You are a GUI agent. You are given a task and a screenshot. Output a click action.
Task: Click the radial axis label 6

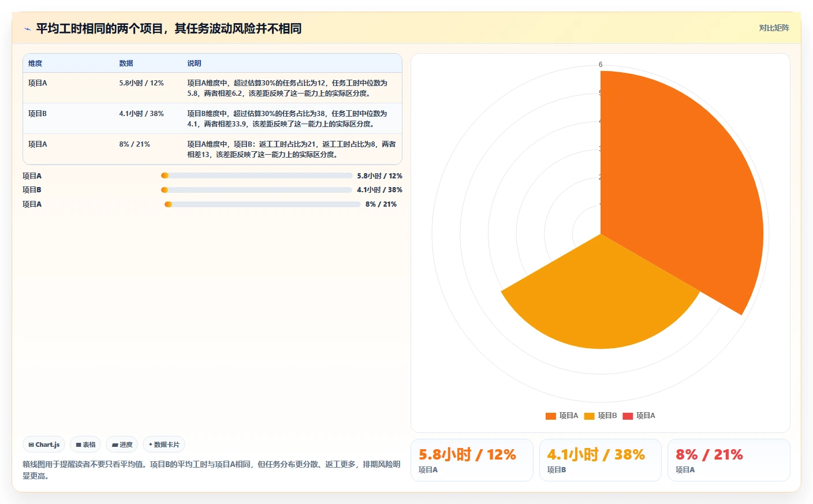pos(601,65)
